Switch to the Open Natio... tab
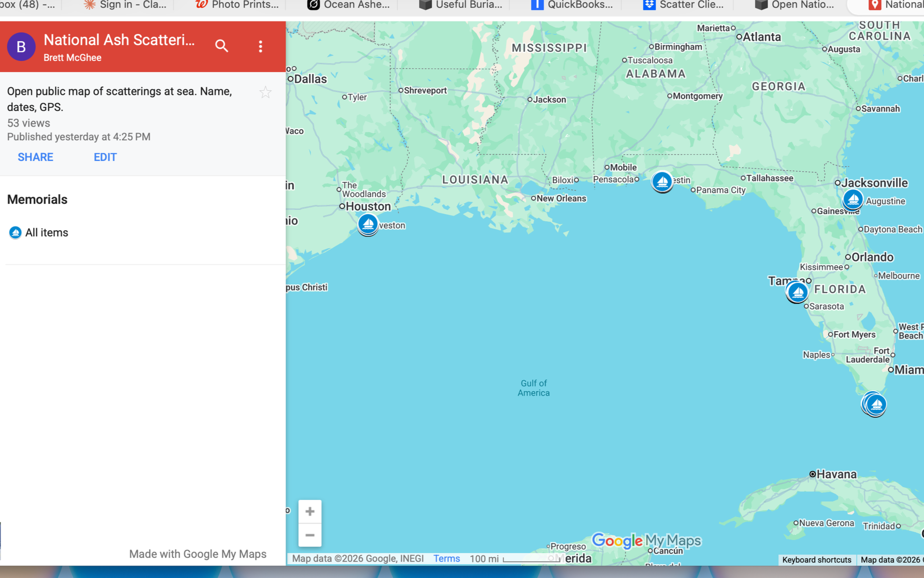 pyautogui.click(x=795, y=5)
